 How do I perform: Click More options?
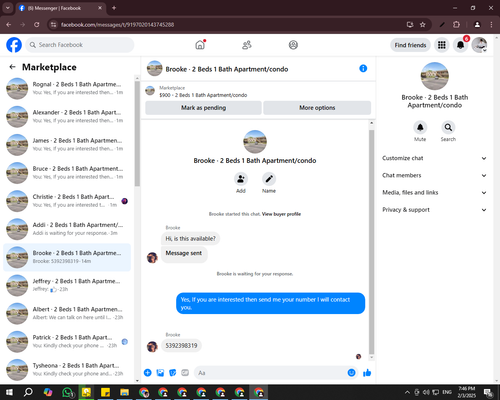point(317,108)
